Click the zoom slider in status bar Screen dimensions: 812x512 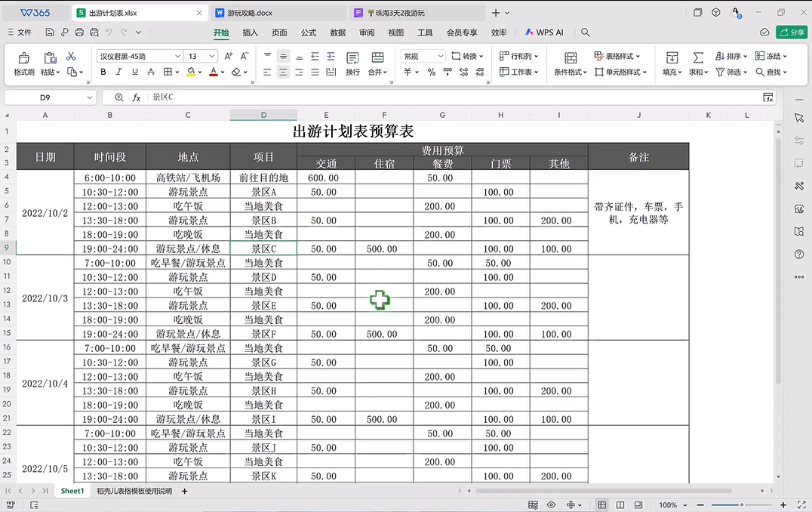coord(742,504)
